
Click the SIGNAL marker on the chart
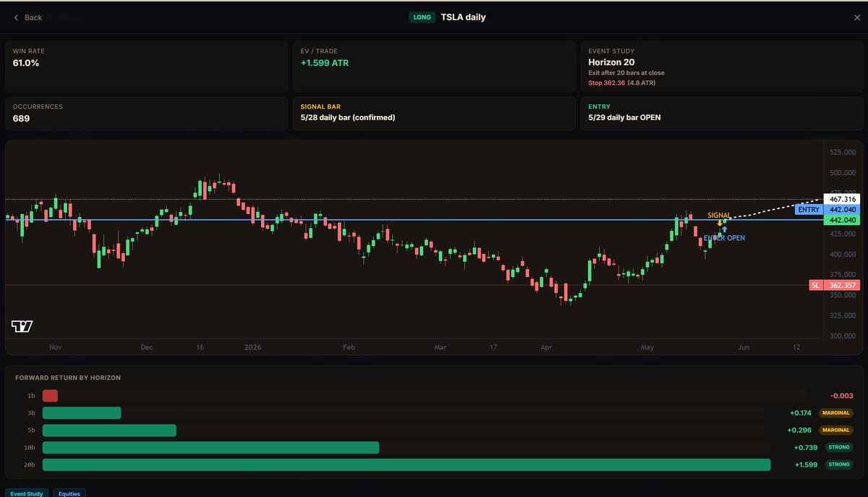coord(719,216)
